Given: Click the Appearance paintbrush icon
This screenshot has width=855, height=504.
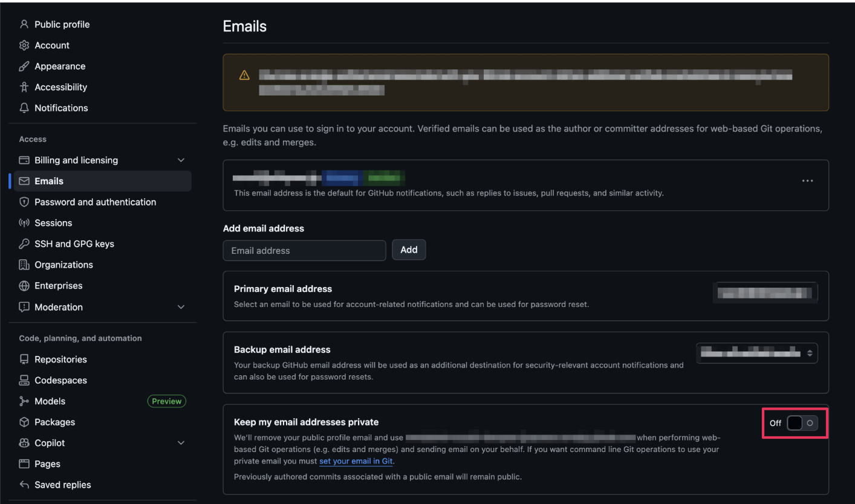Looking at the screenshot, I should click(24, 66).
